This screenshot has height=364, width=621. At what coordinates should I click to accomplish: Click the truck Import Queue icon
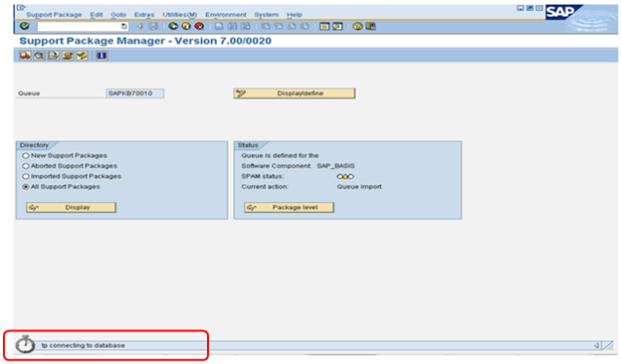tap(25, 56)
